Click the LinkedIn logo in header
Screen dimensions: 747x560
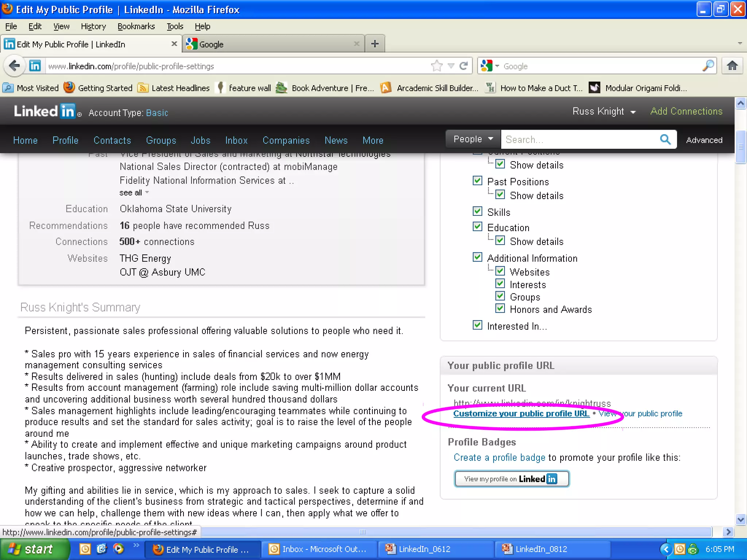pyautogui.click(x=44, y=111)
